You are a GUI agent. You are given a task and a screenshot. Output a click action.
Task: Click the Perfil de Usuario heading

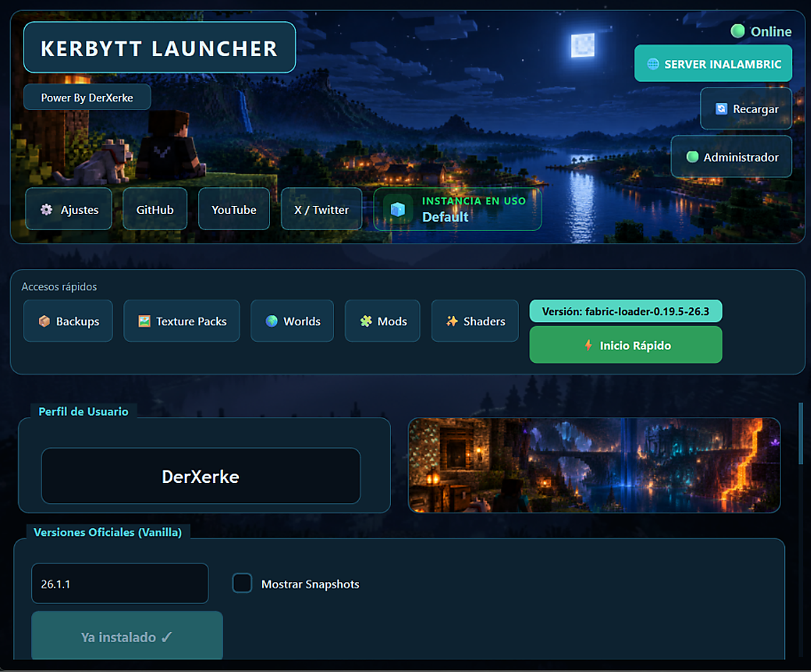point(83,411)
